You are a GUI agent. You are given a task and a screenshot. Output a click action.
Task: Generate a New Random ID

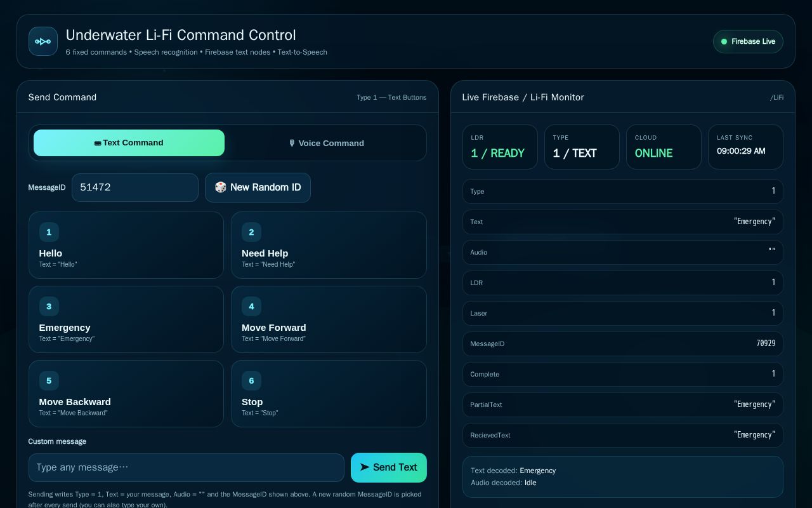tap(258, 187)
